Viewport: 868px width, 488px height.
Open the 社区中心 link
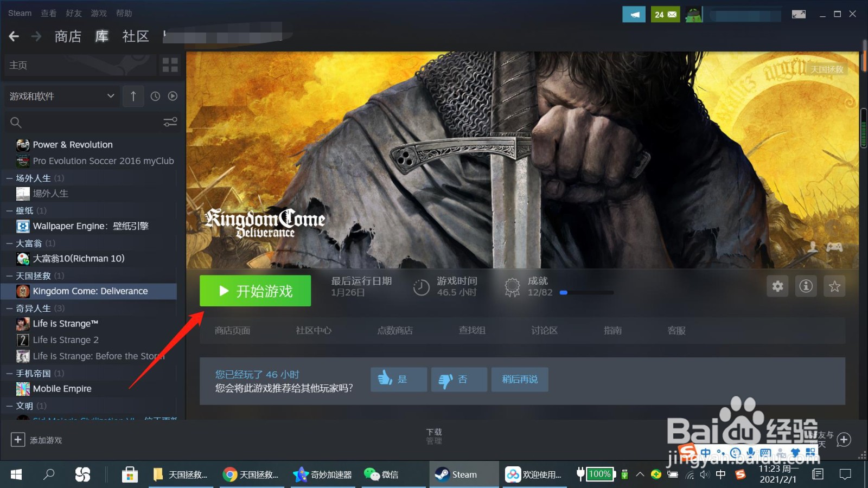coord(314,330)
